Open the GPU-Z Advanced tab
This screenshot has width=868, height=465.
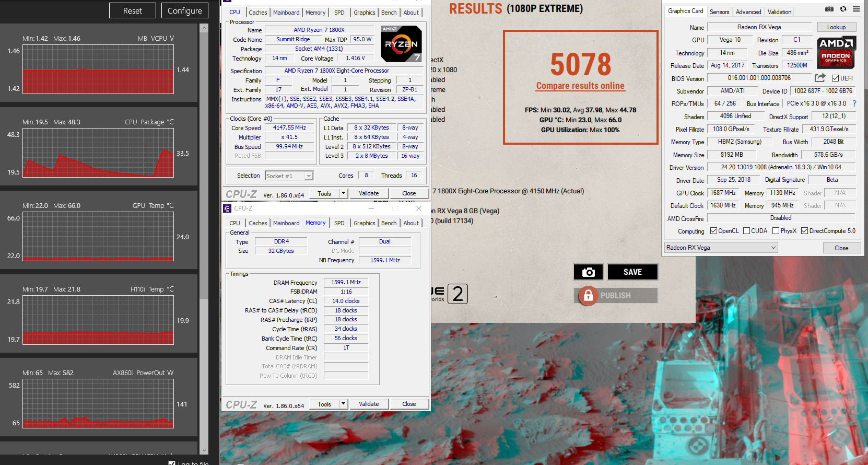[x=748, y=12]
